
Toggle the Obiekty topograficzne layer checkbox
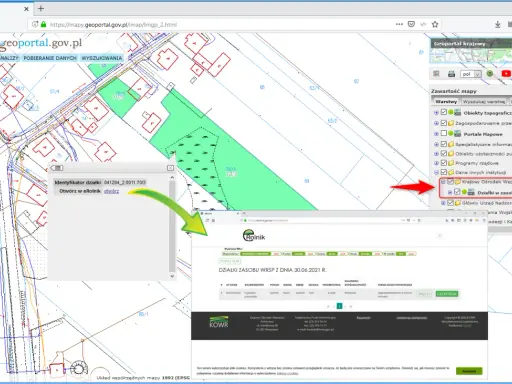coord(444,112)
